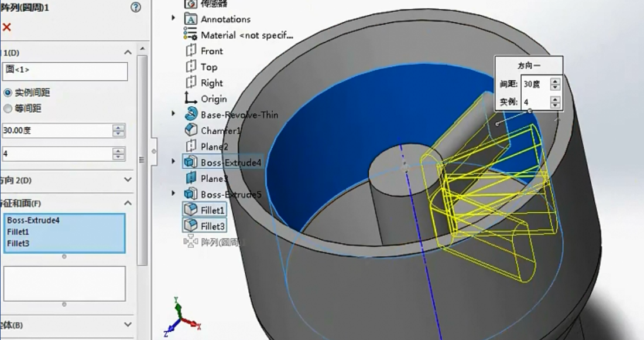Select the Annotations folder icon
Viewport: 644px width, 340px height.
[191, 19]
